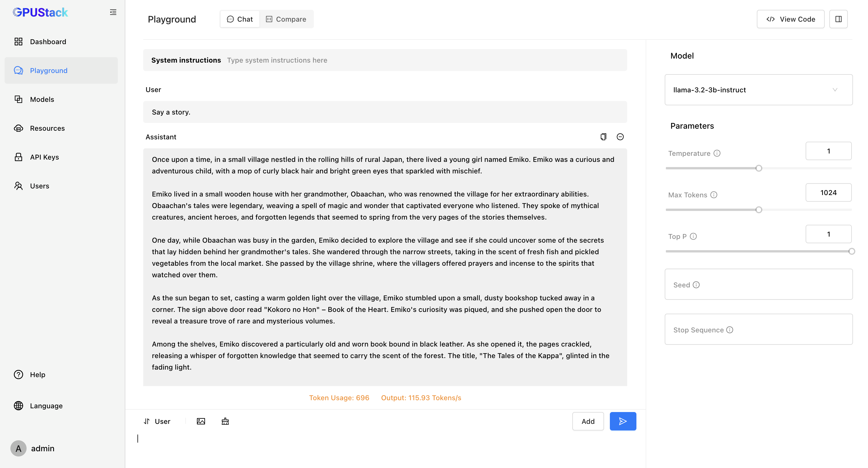Click the remove response icon
868x468 pixels.
coord(620,136)
